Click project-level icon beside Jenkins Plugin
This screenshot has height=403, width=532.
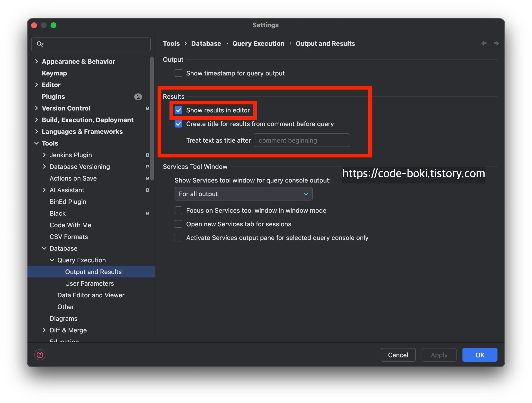point(147,155)
